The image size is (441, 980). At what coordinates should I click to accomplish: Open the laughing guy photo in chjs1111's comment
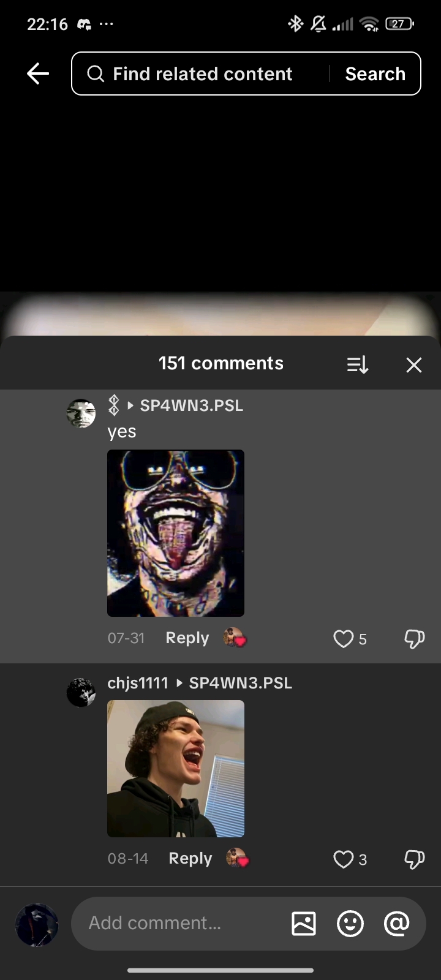tap(176, 769)
